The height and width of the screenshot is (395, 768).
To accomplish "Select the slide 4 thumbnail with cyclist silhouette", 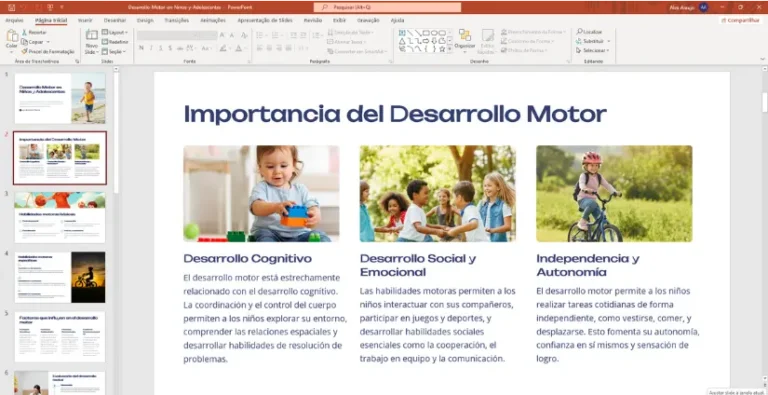I will (x=60, y=277).
